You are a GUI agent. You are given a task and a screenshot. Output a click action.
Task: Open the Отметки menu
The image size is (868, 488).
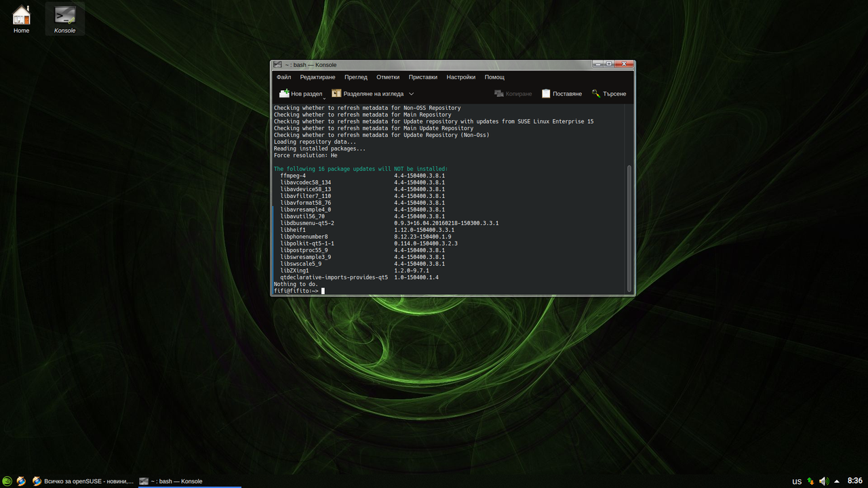click(x=388, y=77)
